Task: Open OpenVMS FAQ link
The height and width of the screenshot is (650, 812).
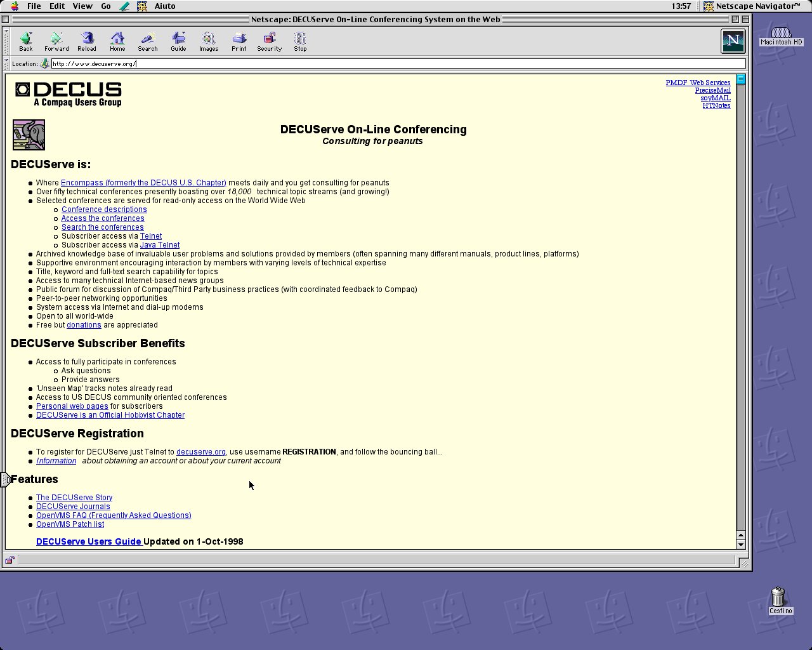Action: 114,515
